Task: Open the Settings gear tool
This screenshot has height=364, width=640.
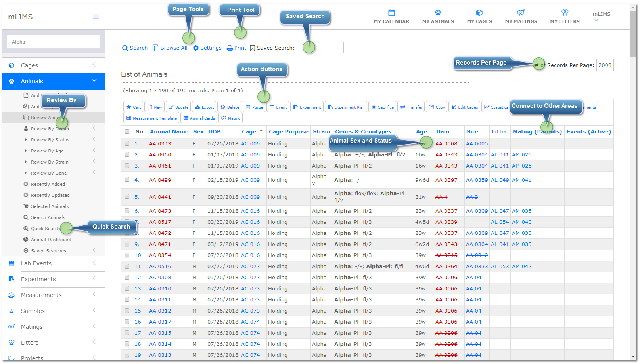Action: click(x=207, y=48)
